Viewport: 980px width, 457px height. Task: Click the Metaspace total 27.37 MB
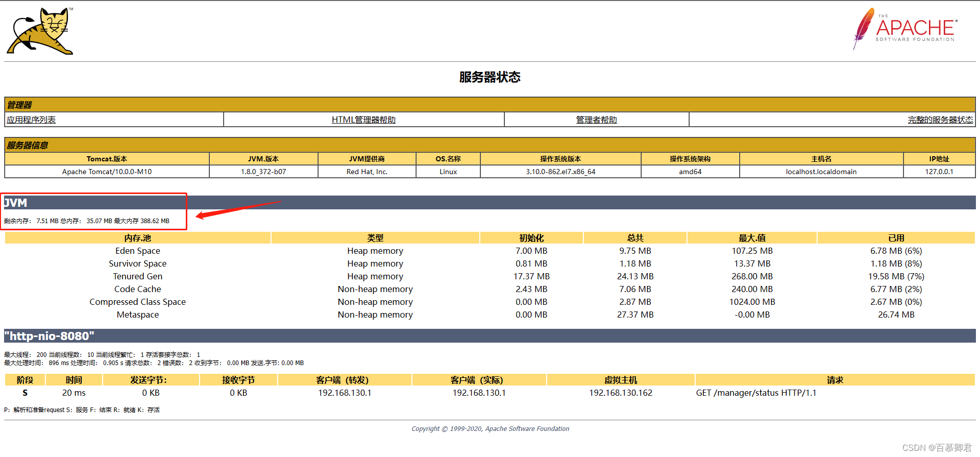[x=635, y=315]
